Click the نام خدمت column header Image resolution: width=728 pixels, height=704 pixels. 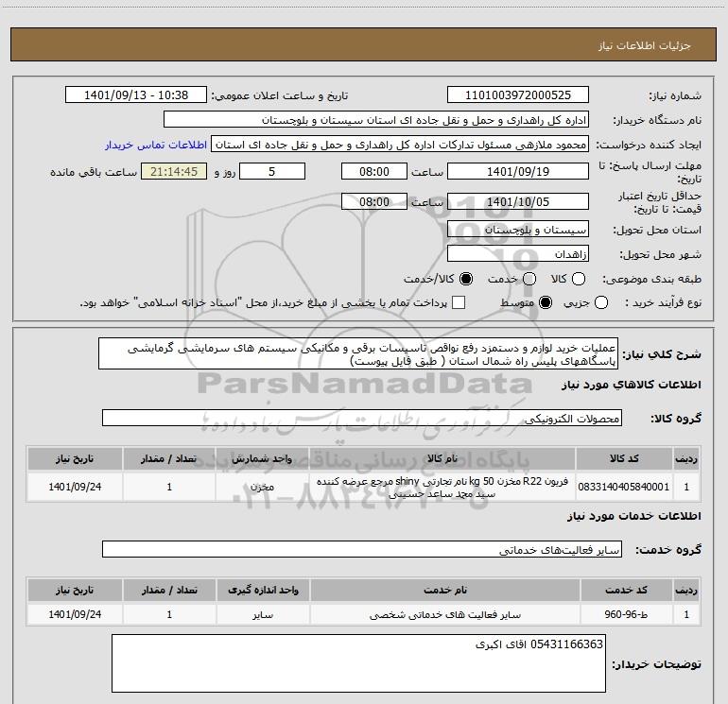point(444,590)
